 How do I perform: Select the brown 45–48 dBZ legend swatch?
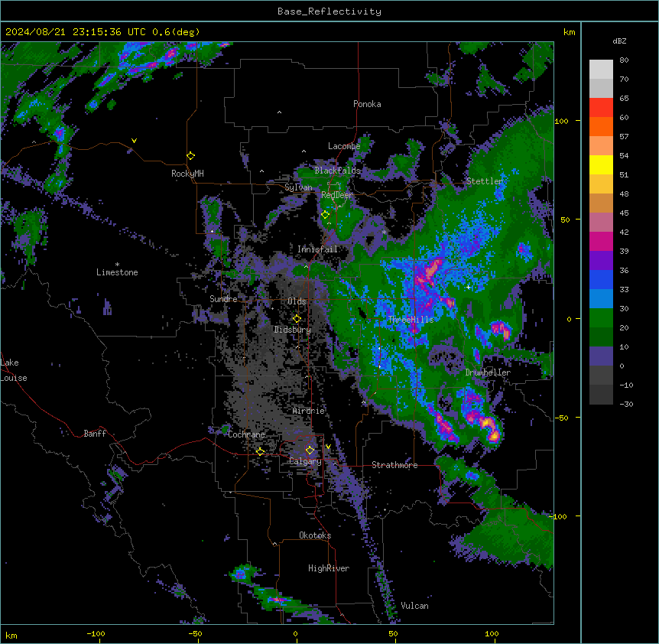(601, 203)
